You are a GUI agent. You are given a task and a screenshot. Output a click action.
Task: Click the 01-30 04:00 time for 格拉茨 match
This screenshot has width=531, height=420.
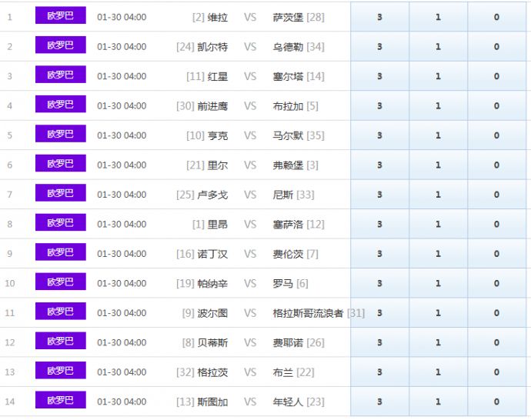click(x=122, y=372)
